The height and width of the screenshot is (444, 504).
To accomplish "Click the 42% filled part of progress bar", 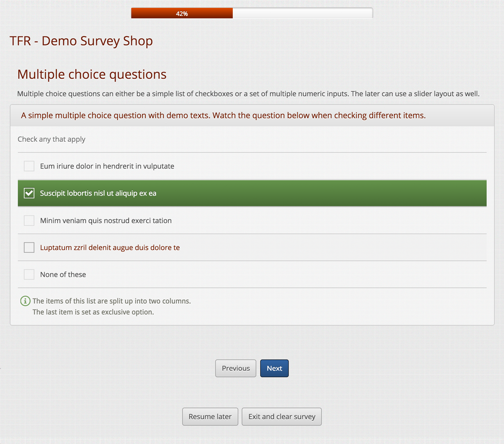I will click(x=182, y=13).
